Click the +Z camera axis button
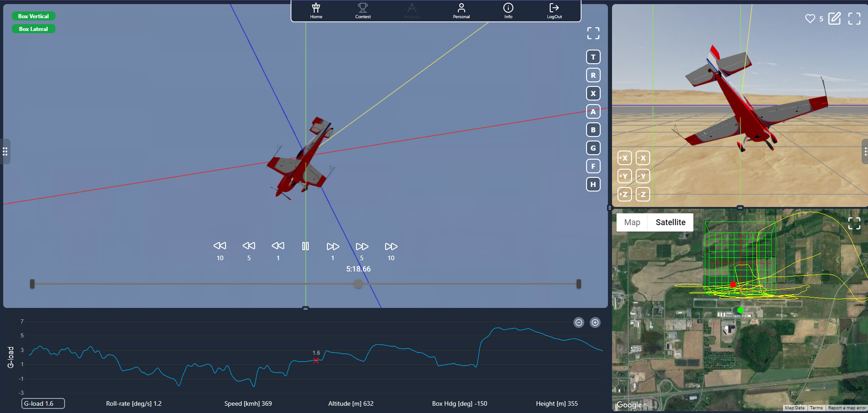This screenshot has width=868, height=413. click(x=624, y=194)
